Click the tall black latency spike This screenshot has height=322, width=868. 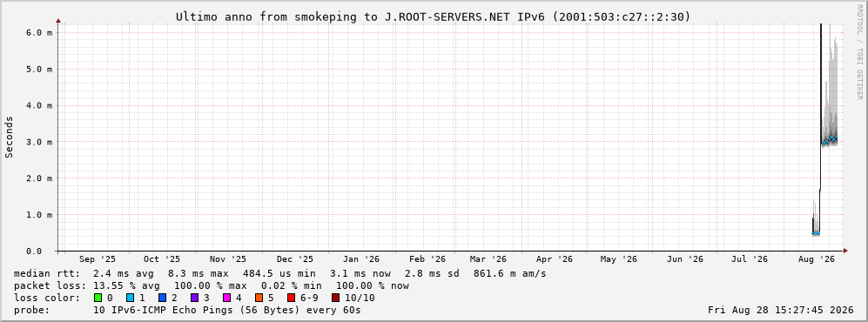(x=820, y=111)
